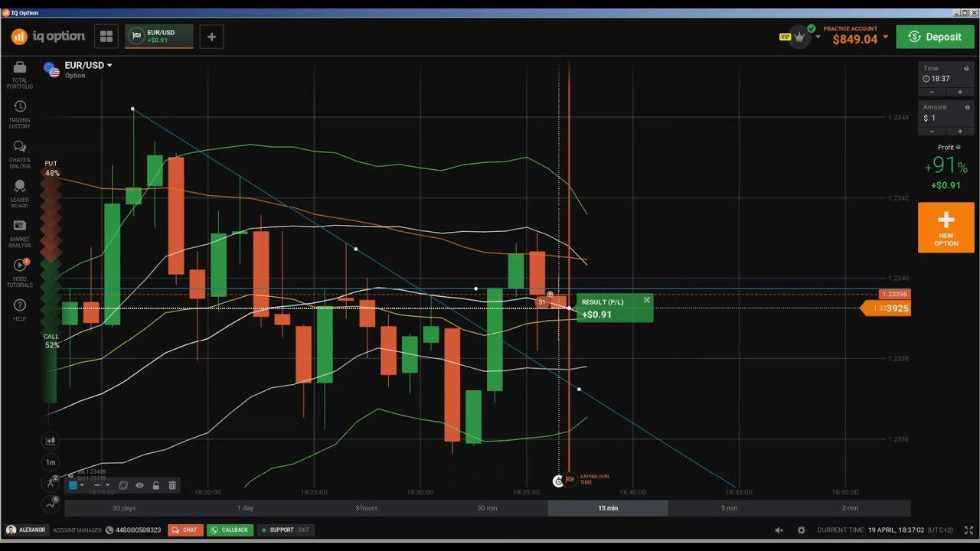Open Video Tutorials sidebar icon
Screen dimensions: 980x551
20,266
